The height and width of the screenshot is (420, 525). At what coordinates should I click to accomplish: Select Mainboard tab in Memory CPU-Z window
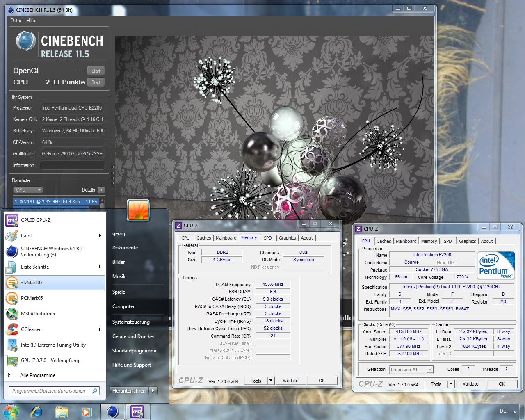coord(226,238)
